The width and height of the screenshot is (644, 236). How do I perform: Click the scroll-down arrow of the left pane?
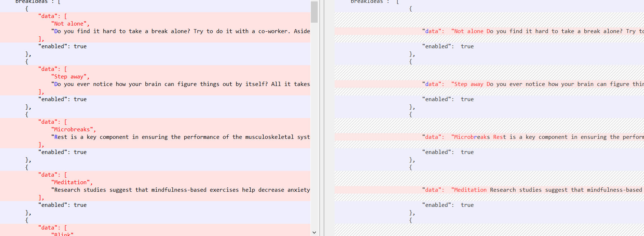314,232
